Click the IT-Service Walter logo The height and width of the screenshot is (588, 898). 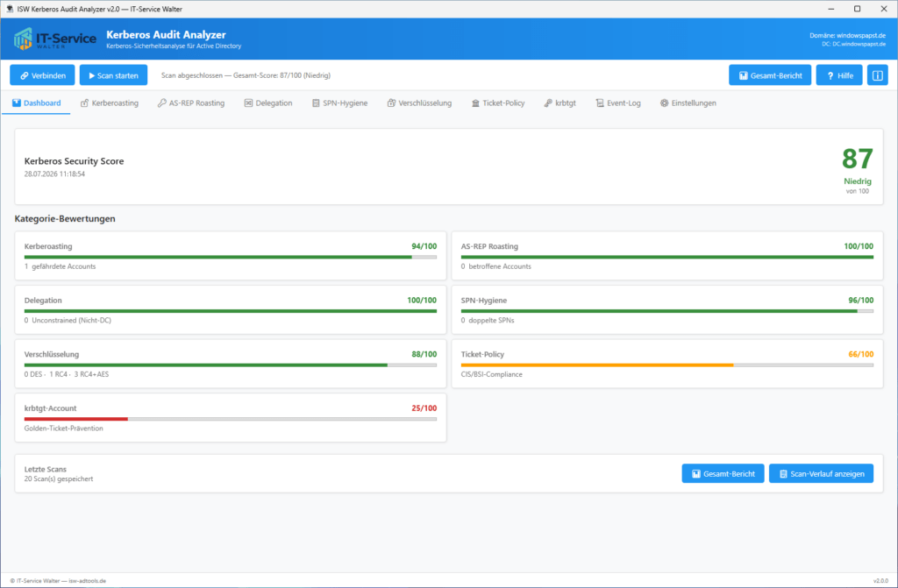pos(55,39)
